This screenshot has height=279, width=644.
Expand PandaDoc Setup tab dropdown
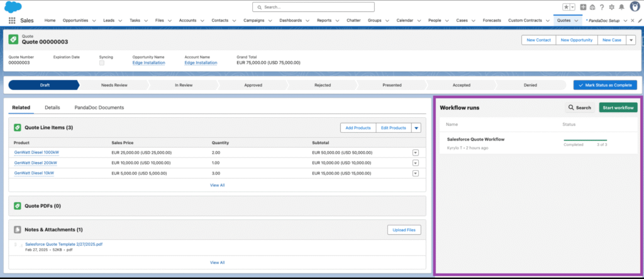click(625, 20)
